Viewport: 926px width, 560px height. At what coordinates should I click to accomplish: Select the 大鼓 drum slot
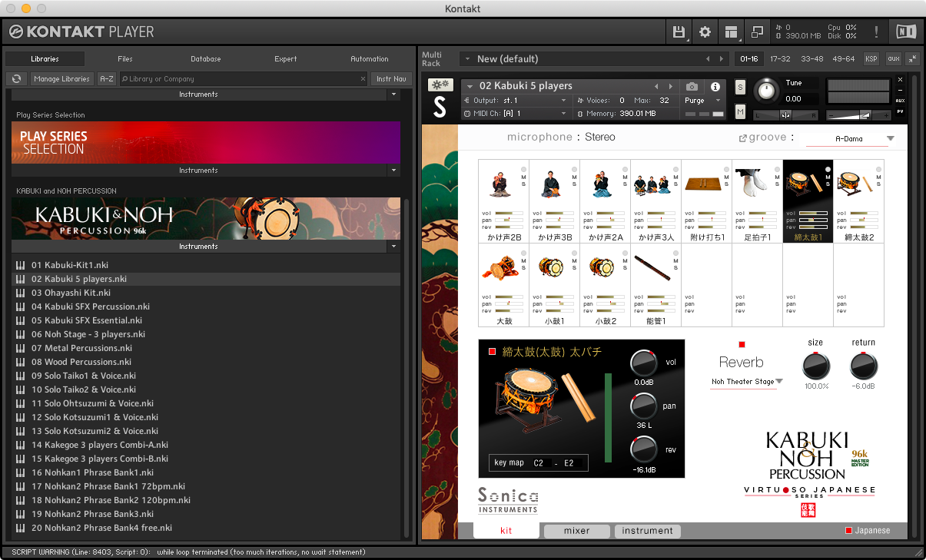pos(503,285)
